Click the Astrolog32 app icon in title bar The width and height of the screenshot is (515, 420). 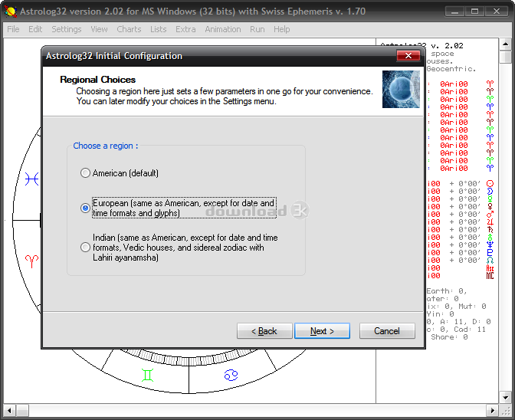click(x=11, y=11)
